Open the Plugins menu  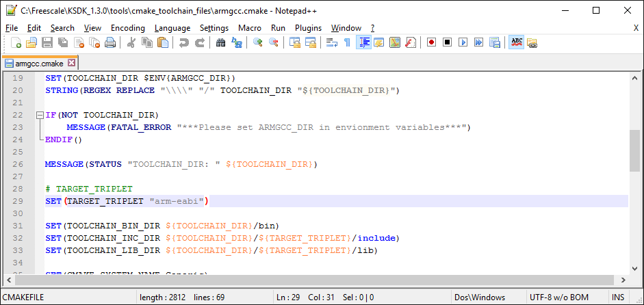[x=308, y=28]
